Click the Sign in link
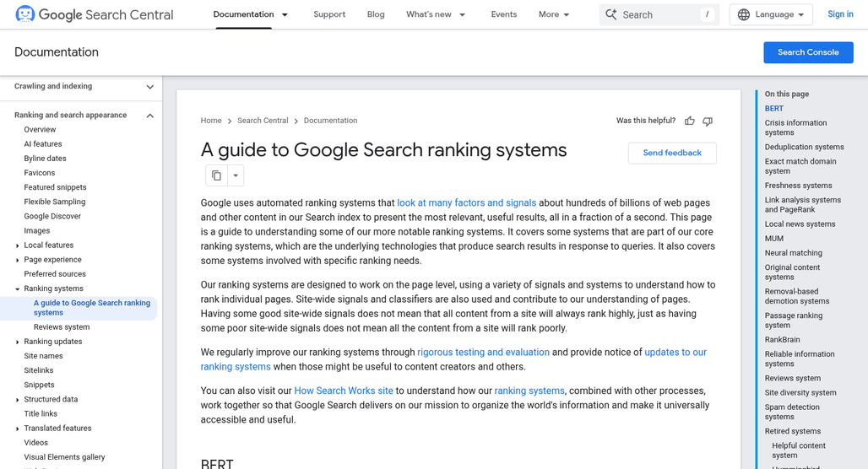The width and height of the screenshot is (868, 469). click(x=840, y=14)
